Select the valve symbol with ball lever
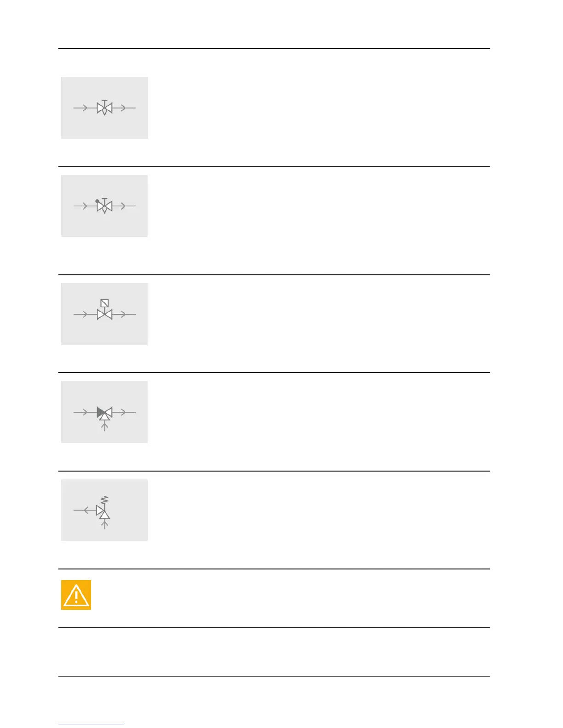563x728 pixels. click(104, 206)
